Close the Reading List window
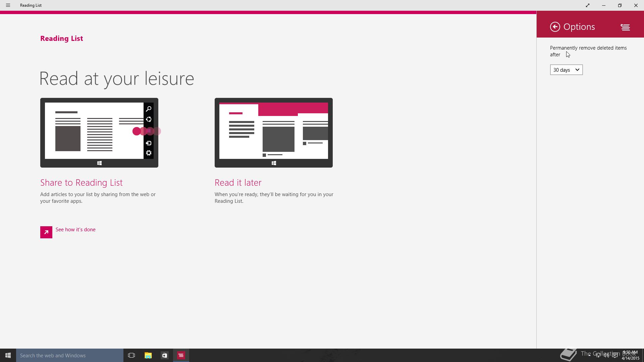The height and width of the screenshot is (362, 644). click(636, 5)
